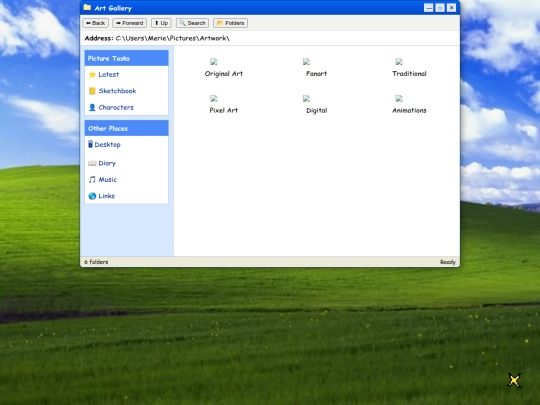Screen dimensions: 540x405
Task: Click the globe icon beside Links
Action: coord(92,196)
